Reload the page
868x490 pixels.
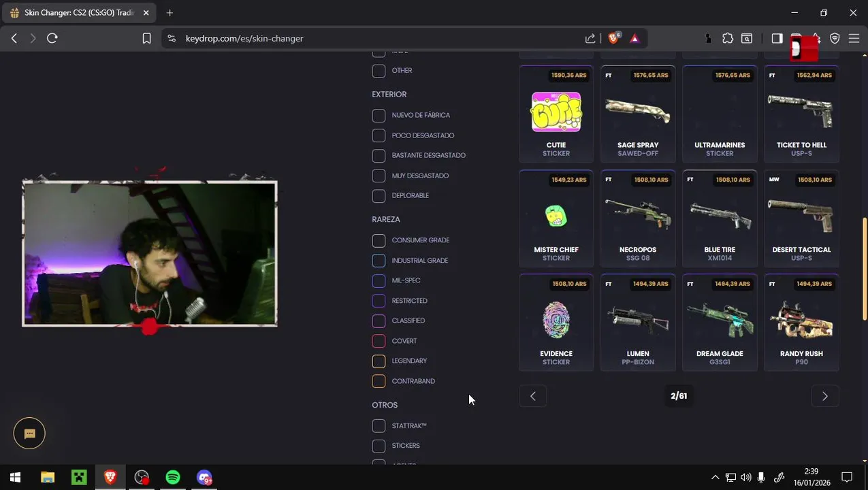(x=52, y=39)
